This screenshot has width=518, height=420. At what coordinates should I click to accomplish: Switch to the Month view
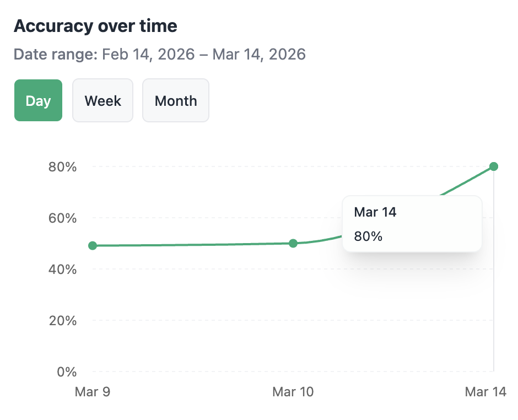(176, 100)
